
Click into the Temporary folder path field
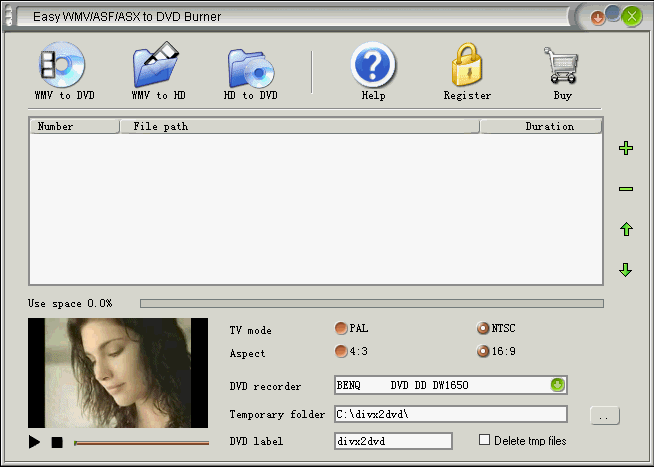click(x=451, y=414)
